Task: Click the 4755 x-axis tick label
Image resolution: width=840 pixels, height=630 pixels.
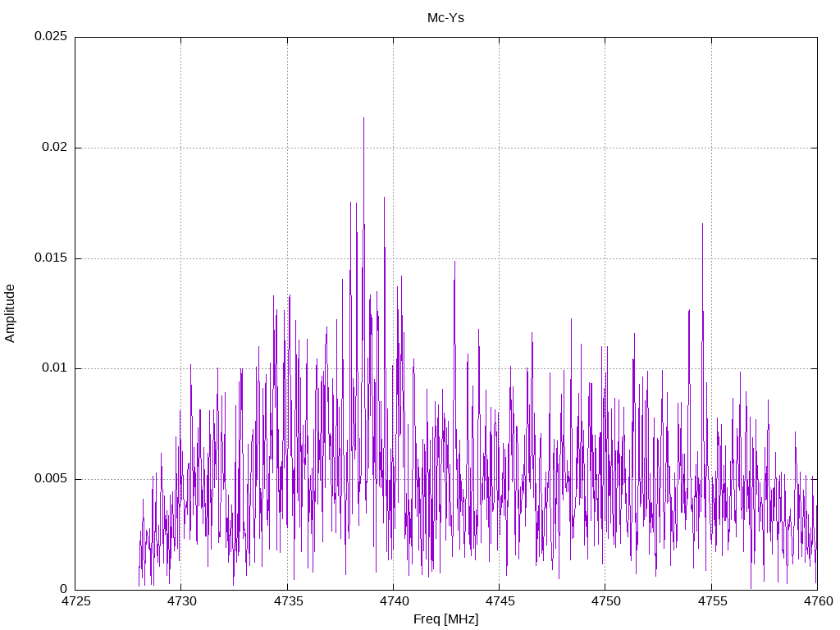Action: 712,601
